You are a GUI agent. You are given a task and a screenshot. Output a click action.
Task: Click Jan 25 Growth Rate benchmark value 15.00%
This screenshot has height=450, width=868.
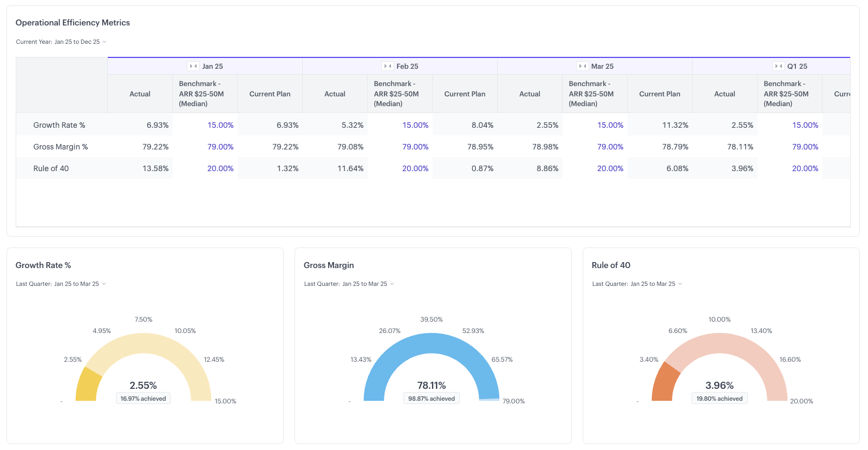[220, 125]
